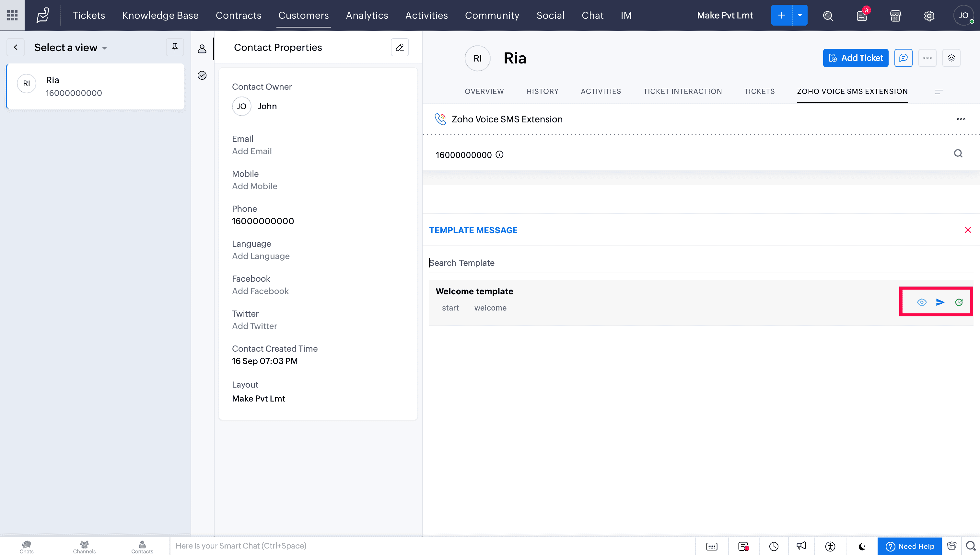Open the quick-add plus dropdown arrow

click(799, 15)
